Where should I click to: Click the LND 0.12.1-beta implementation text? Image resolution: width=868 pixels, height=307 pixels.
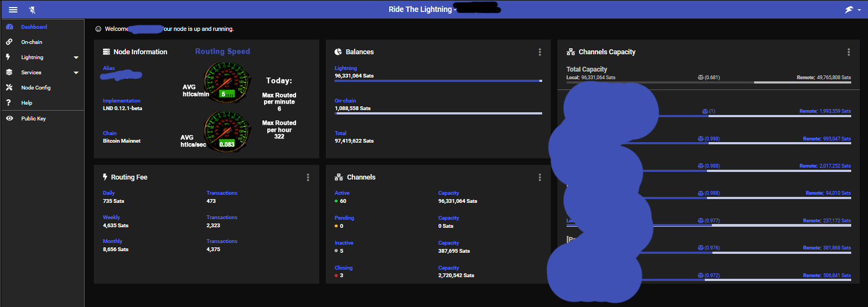point(123,108)
